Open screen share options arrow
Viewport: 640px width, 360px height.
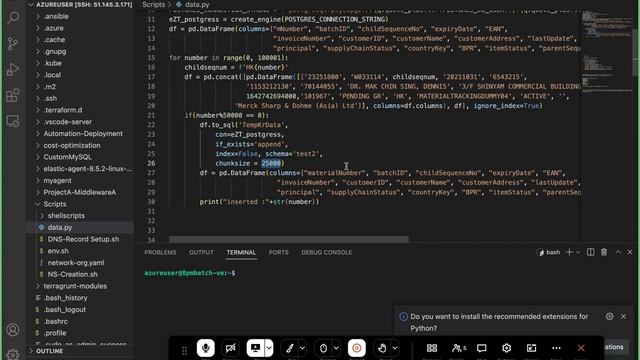(x=269, y=348)
